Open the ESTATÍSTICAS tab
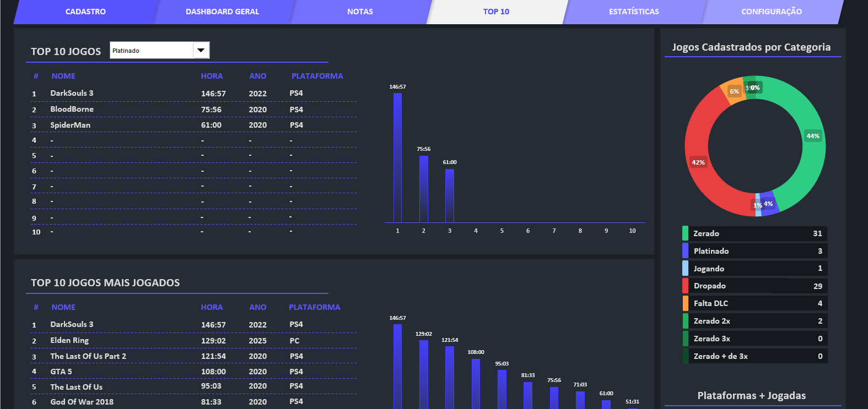This screenshot has height=409, width=868. 634,12
